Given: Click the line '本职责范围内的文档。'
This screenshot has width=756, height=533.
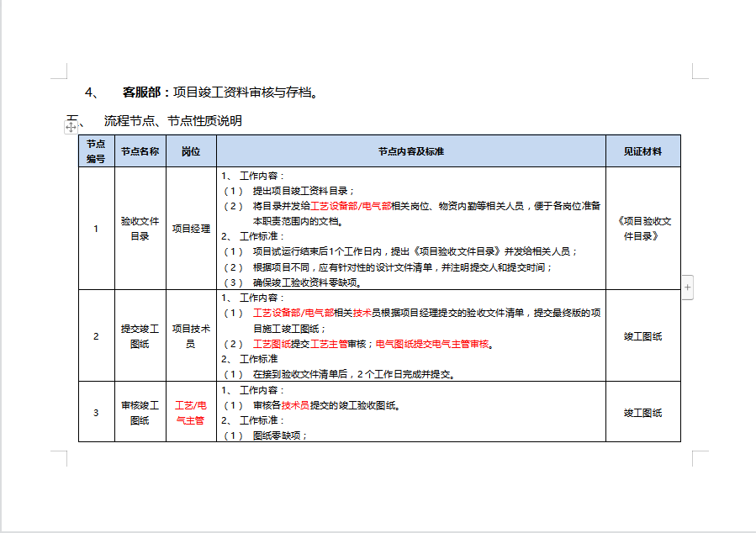Looking at the screenshot, I should pos(299,221).
